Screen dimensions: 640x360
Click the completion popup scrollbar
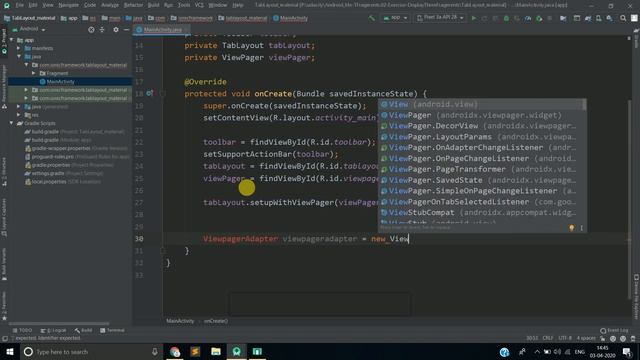pyautogui.click(x=584, y=105)
